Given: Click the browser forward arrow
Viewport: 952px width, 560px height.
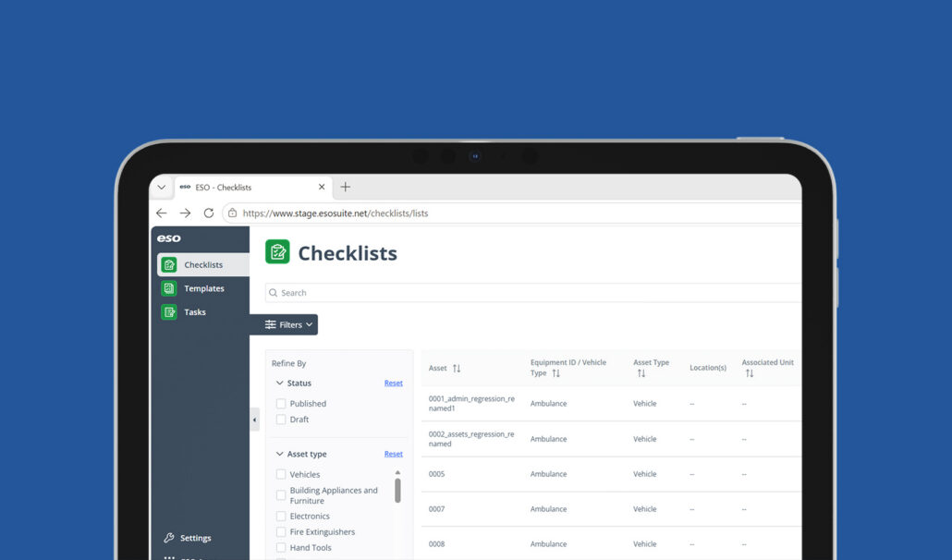Looking at the screenshot, I should point(185,213).
